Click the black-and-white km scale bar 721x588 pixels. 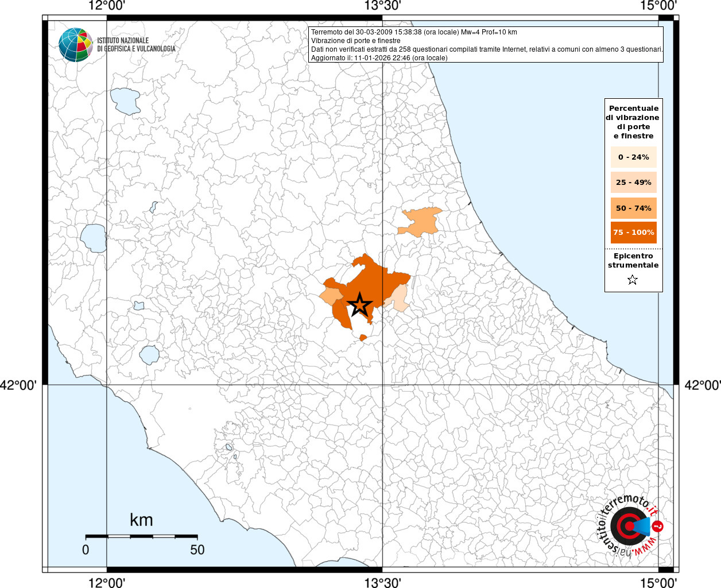[141, 536]
